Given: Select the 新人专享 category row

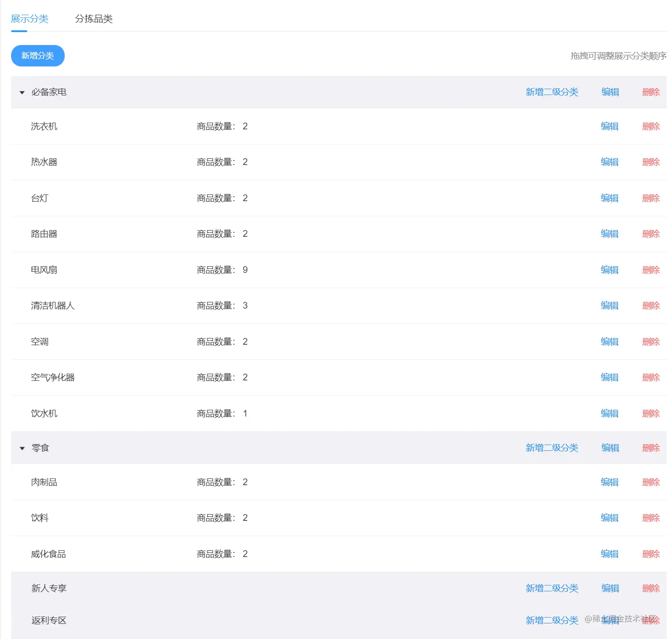Looking at the screenshot, I should coord(338,588).
